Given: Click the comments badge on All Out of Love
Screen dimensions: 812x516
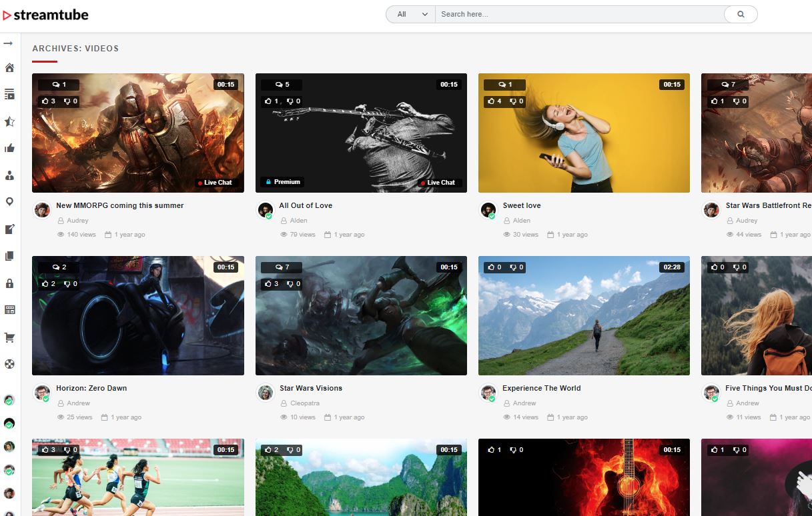Looking at the screenshot, I should point(282,85).
